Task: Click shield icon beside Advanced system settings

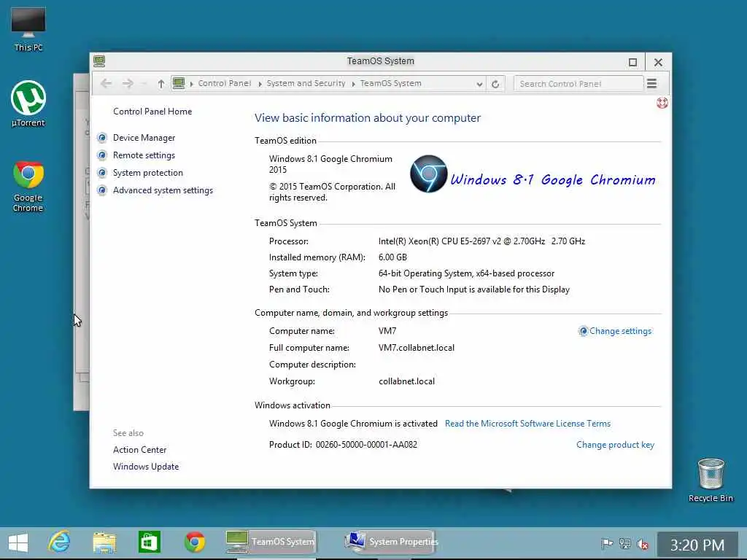Action: point(102,190)
